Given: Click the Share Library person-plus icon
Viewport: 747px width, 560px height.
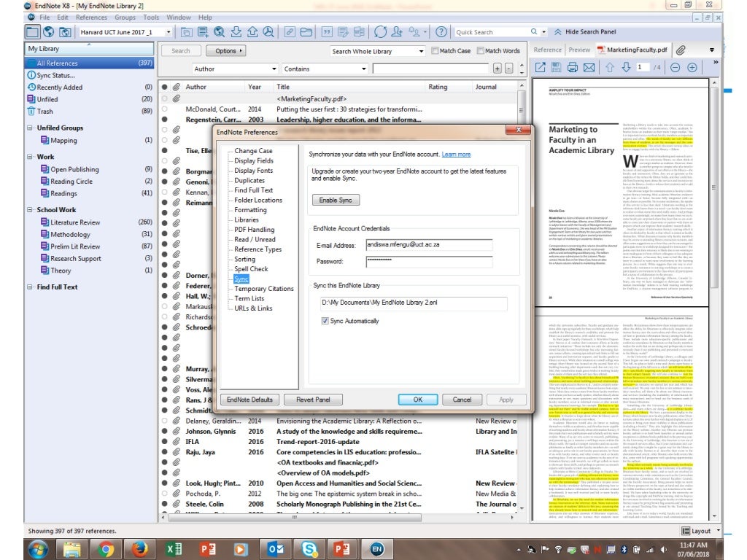Looking at the screenshot, I should pyautogui.click(x=396, y=32).
